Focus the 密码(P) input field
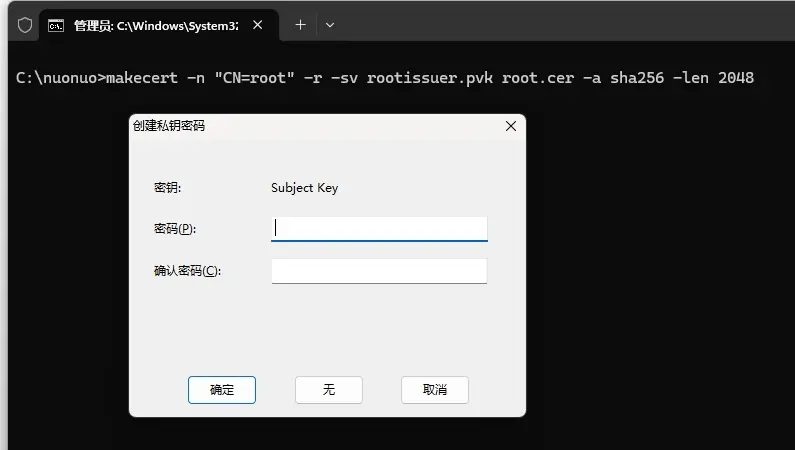Viewport: 795px width, 450px height. (379, 229)
